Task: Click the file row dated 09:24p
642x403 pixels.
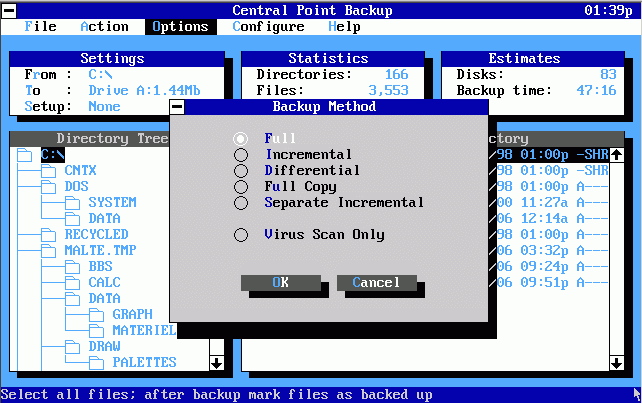Action: [x=549, y=267]
